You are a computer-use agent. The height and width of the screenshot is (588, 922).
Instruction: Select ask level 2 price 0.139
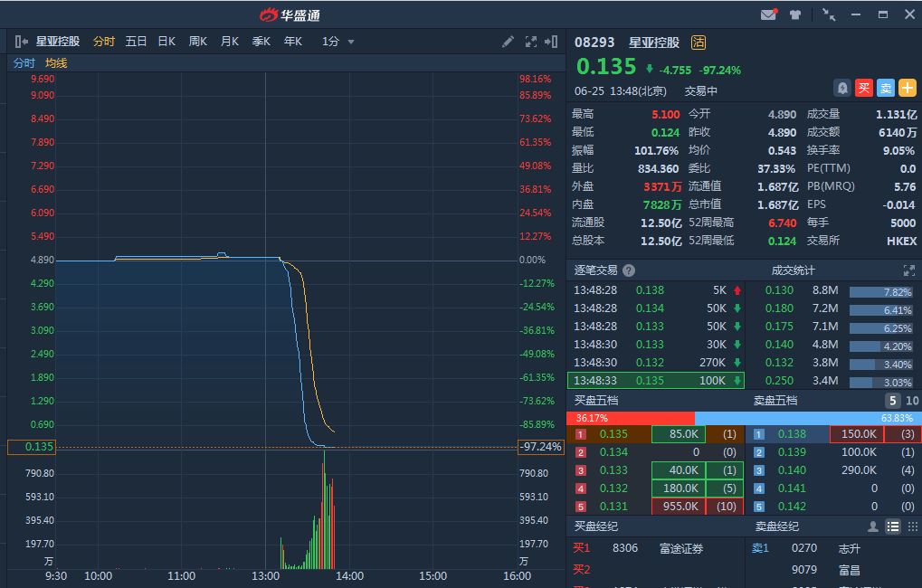click(792, 452)
